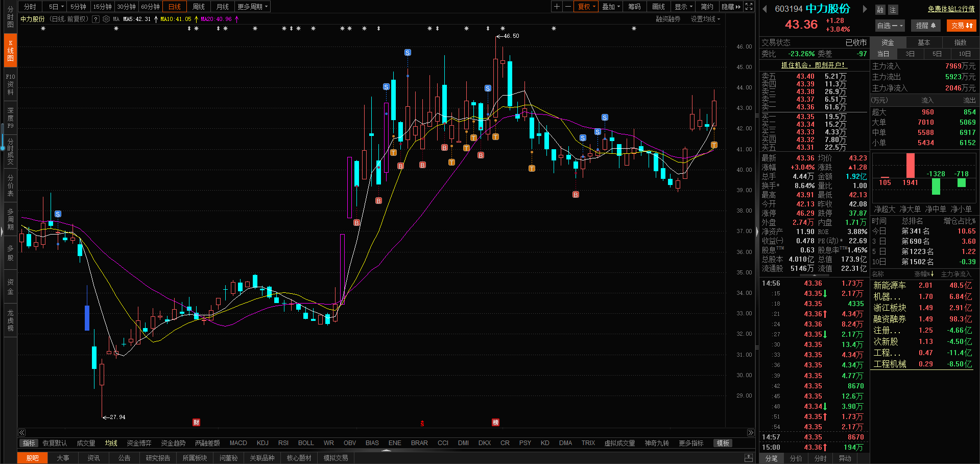Viewport: 980px width, 464px height.
Task: Toggle BOLL indicator
Action: pos(306,443)
